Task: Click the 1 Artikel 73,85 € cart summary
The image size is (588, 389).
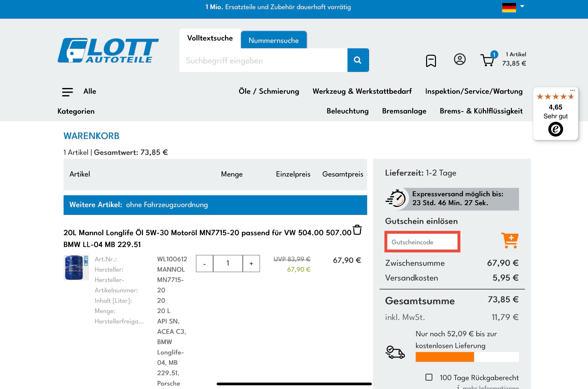Action: (514, 59)
